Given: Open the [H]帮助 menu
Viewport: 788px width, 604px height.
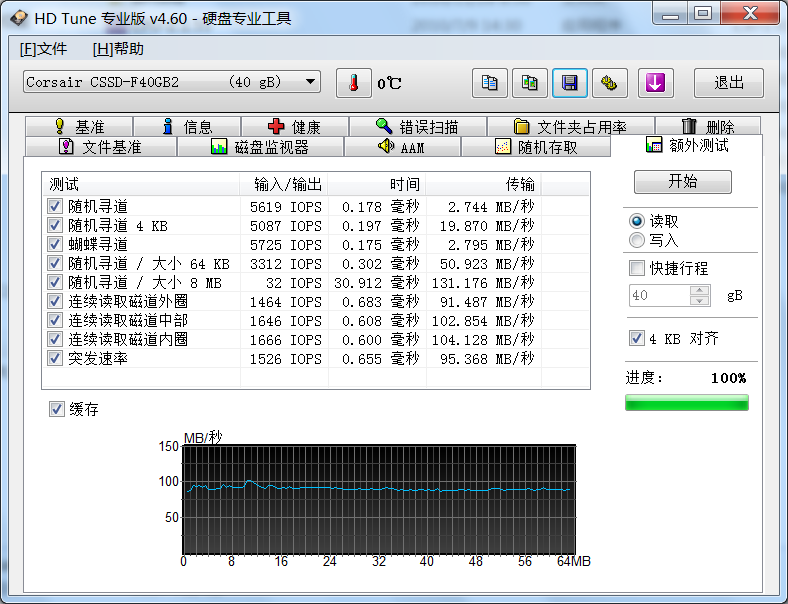Looking at the screenshot, I should pyautogui.click(x=118, y=49).
